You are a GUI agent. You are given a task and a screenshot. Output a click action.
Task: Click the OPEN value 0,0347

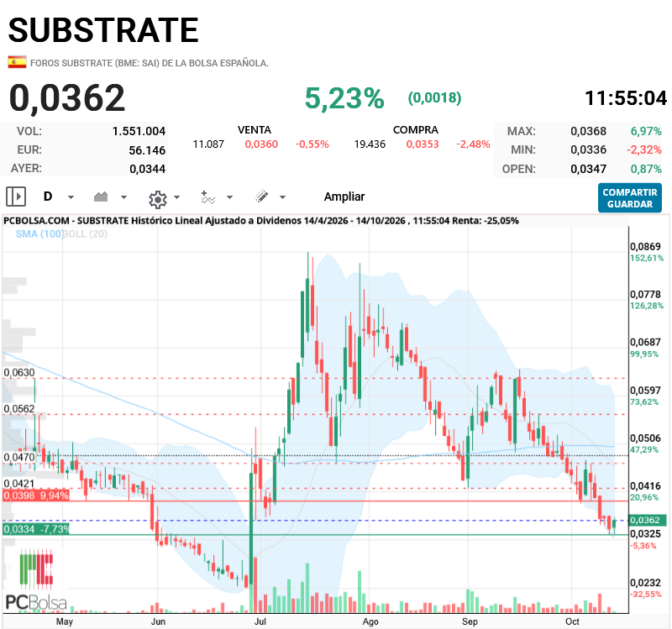pos(589,170)
